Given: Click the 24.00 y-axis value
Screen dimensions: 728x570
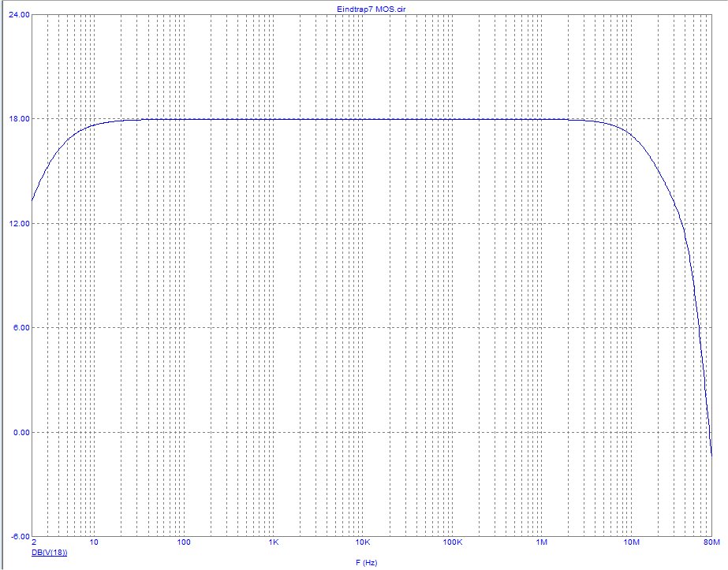Looking at the screenshot, I should [x=19, y=14].
